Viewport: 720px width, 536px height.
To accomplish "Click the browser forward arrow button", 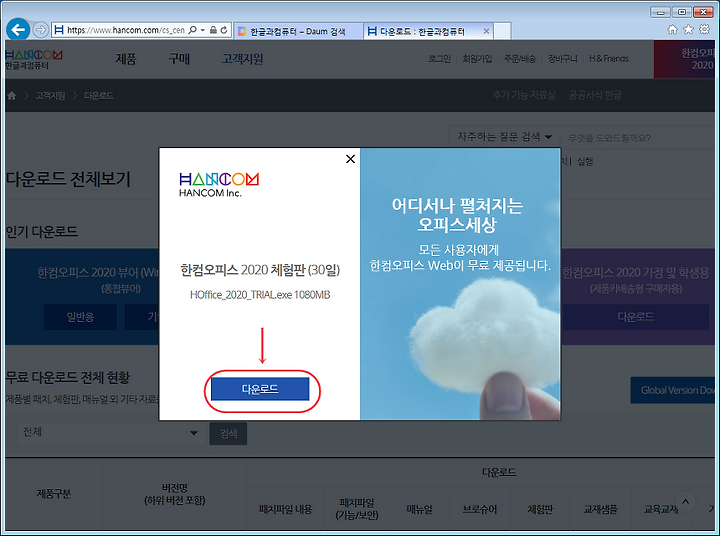I will [x=41, y=30].
